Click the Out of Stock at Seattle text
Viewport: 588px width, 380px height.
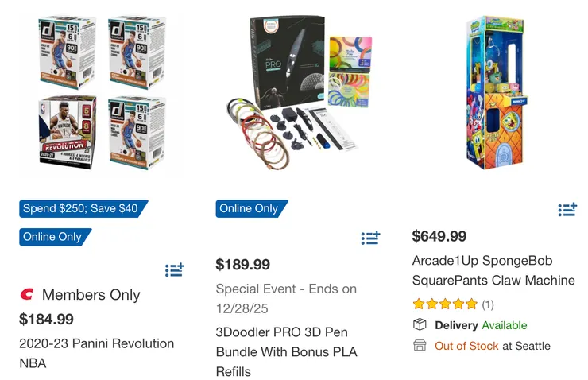click(x=492, y=346)
